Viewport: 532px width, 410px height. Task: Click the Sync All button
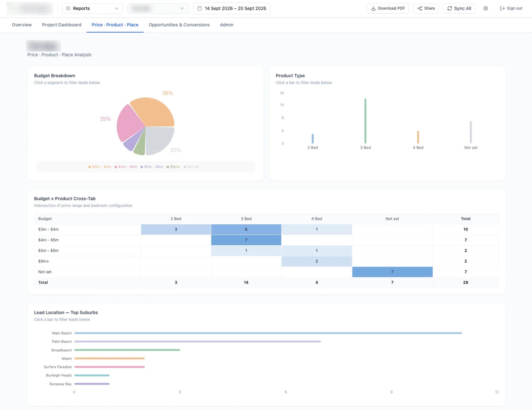click(459, 8)
